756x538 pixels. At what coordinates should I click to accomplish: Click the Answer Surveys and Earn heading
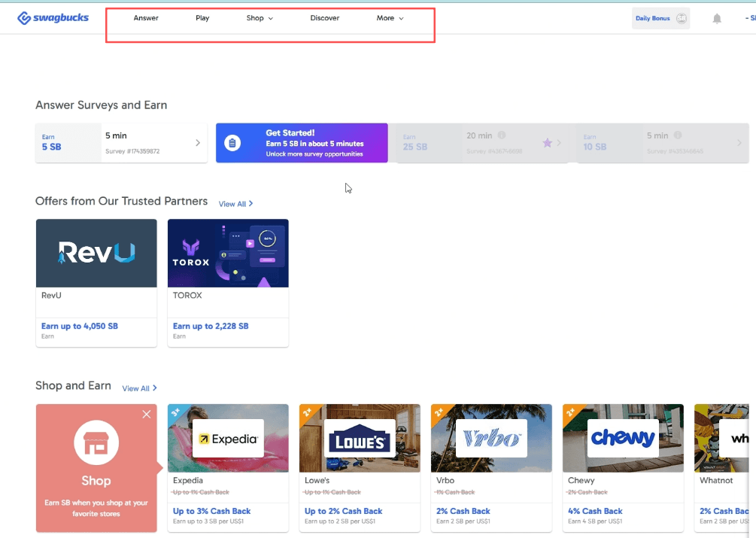[x=102, y=105]
